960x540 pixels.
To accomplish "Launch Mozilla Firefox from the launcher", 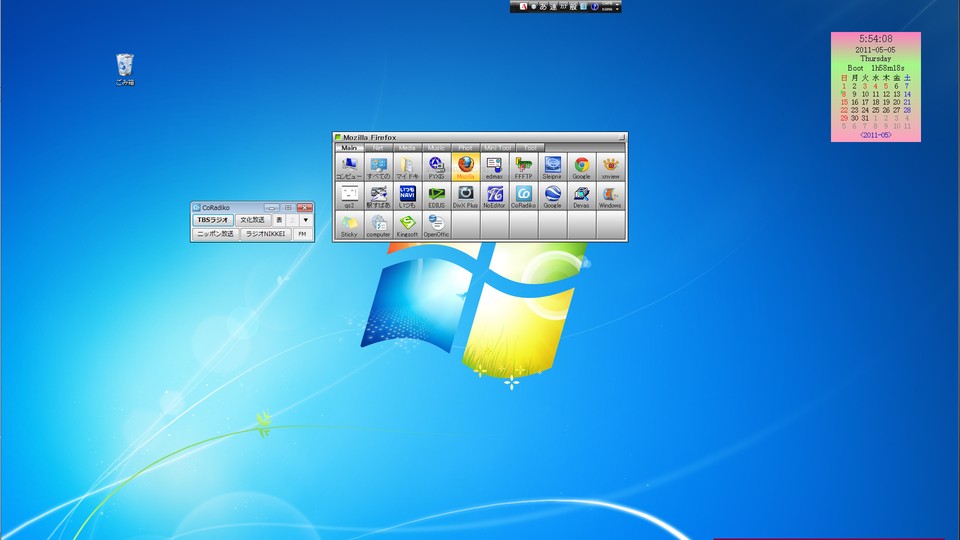I will click(x=465, y=167).
